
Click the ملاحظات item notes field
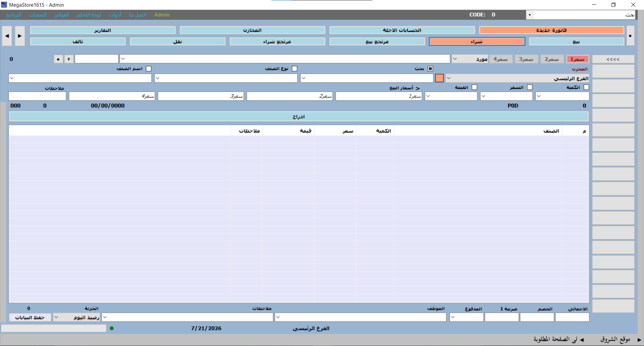[37, 96]
